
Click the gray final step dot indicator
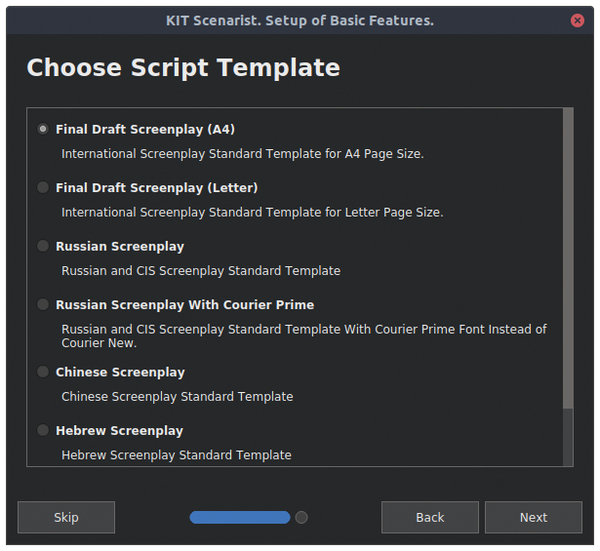click(302, 517)
